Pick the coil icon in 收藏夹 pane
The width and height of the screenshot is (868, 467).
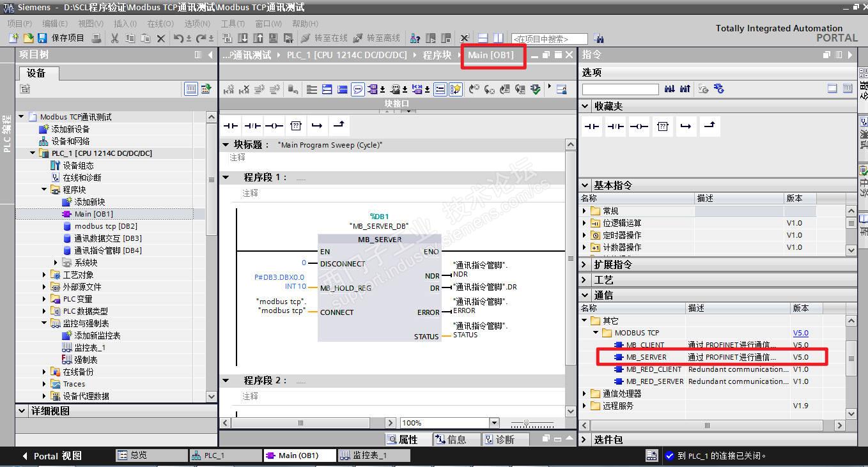tap(639, 126)
